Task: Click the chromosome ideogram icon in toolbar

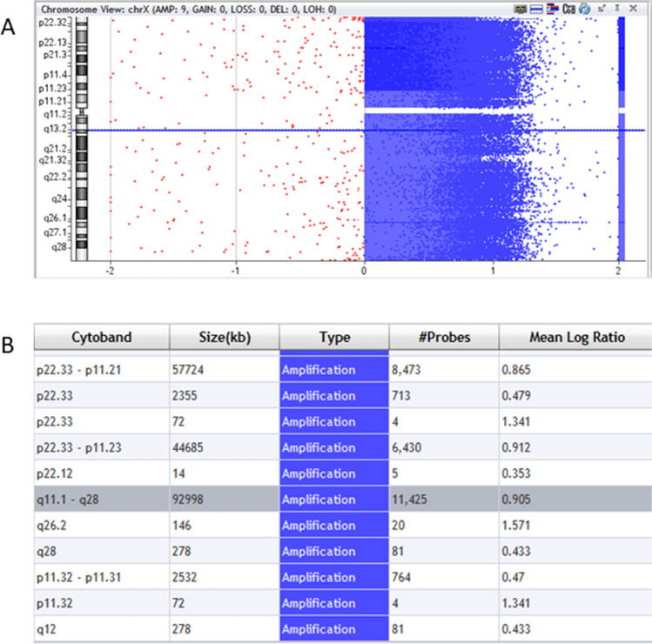Action: click(x=568, y=9)
